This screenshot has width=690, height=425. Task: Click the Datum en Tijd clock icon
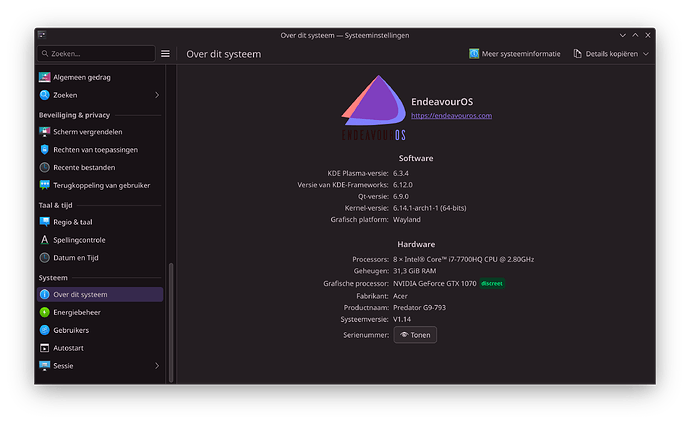[44, 258]
